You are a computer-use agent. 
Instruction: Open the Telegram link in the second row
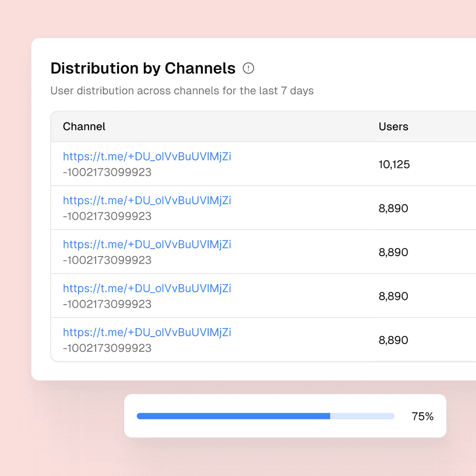click(147, 200)
